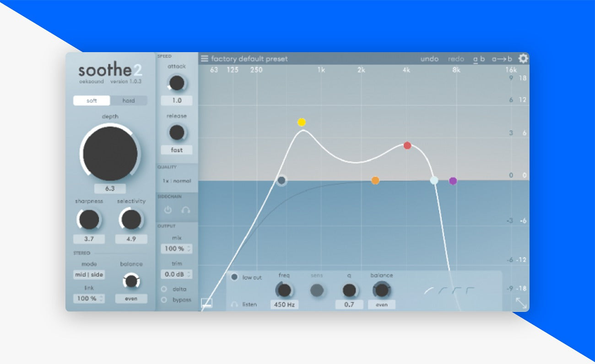Click the band freq knob

click(284, 290)
